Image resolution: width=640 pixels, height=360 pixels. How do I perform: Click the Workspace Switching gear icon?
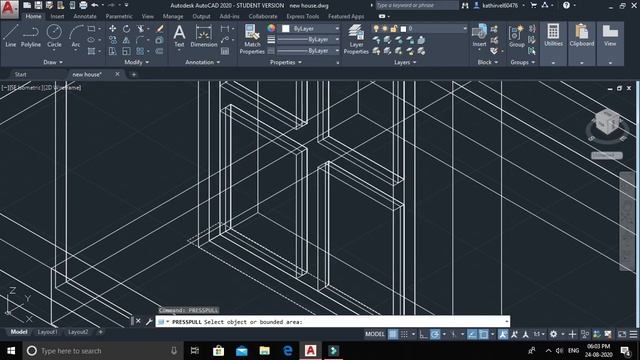553,334
